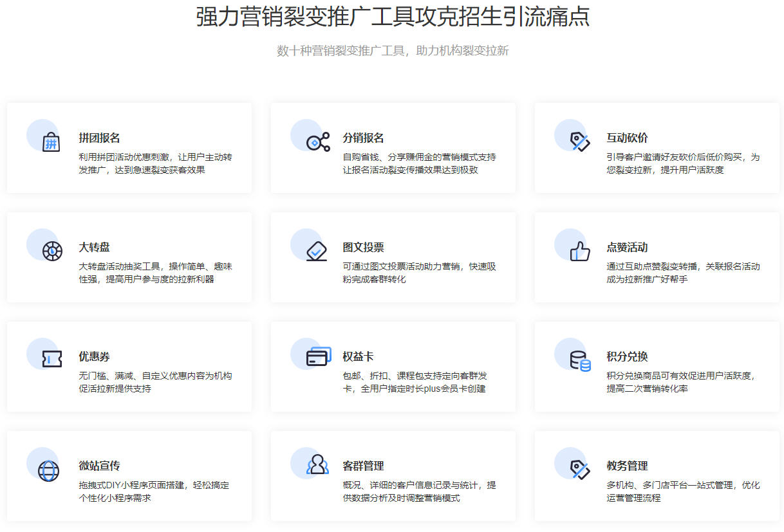Viewport: 784px width, 532px height.
Task: Click the 分销报名 share nodes icon
Action: pyautogui.click(x=317, y=142)
